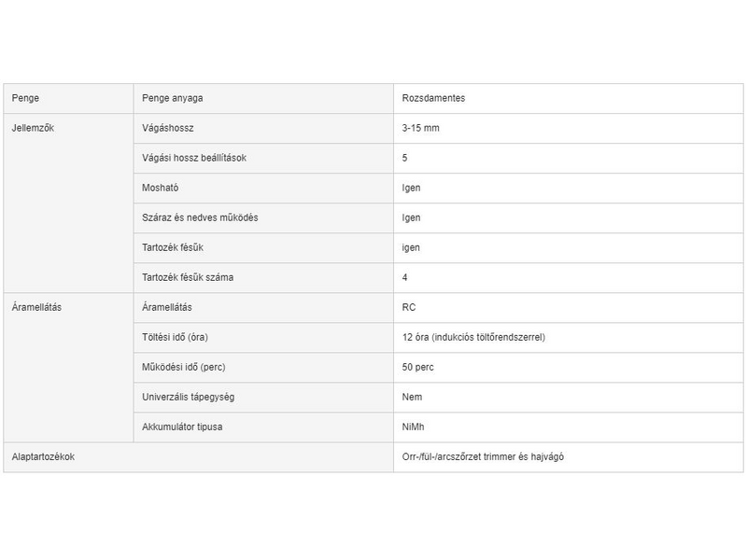Select the value 4 for comb count
Viewport: 747px width, 560px height.
click(405, 277)
